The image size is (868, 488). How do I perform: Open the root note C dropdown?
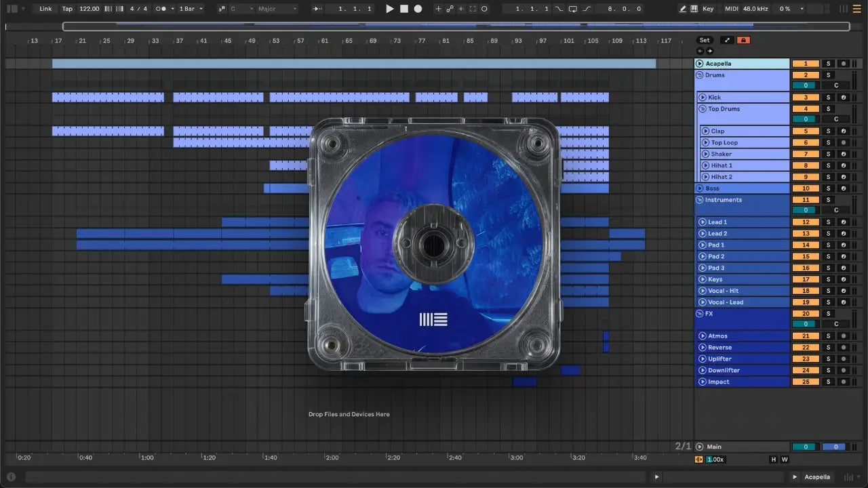(242, 9)
